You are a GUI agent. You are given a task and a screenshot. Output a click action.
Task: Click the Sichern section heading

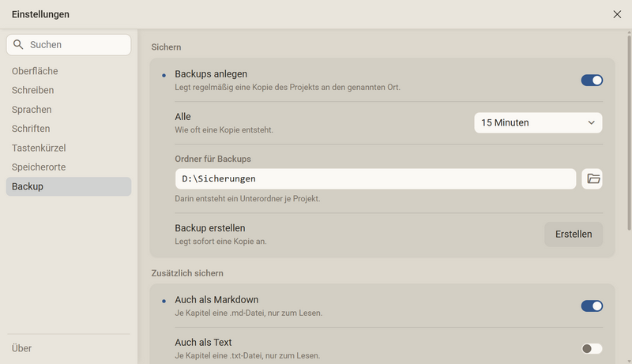[x=166, y=47]
